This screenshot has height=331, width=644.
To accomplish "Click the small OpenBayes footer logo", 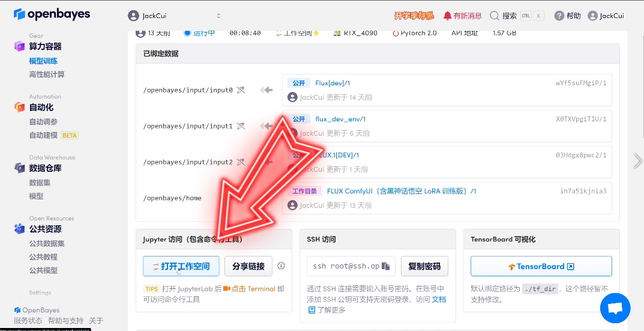I will [17, 310].
